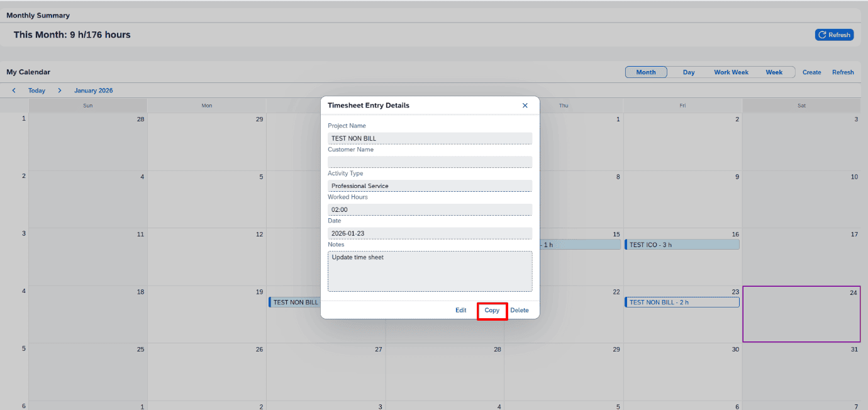Switch calendar to Day view
The width and height of the screenshot is (868, 410).
tap(689, 72)
